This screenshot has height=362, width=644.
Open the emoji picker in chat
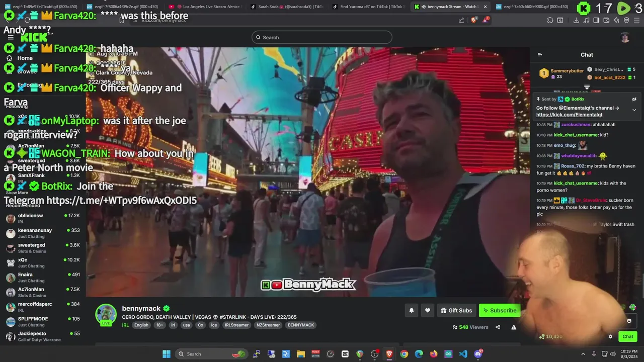coord(629,320)
